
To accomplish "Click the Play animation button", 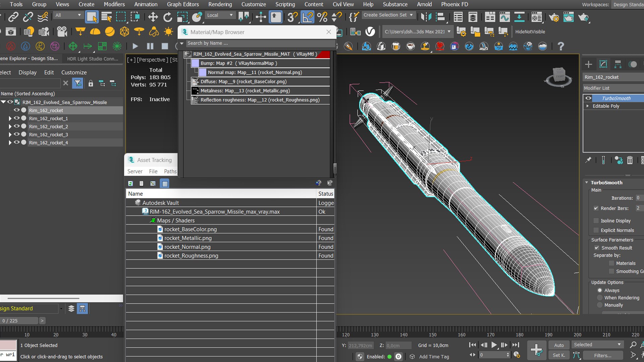I will tap(494, 345).
